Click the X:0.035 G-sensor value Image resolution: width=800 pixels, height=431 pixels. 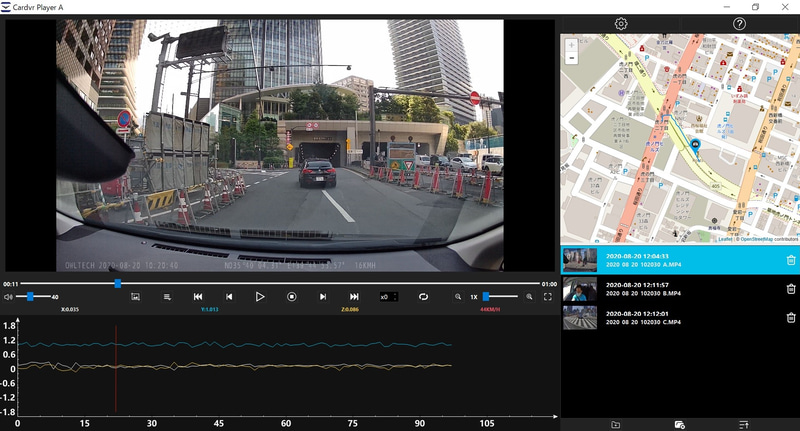(70, 310)
